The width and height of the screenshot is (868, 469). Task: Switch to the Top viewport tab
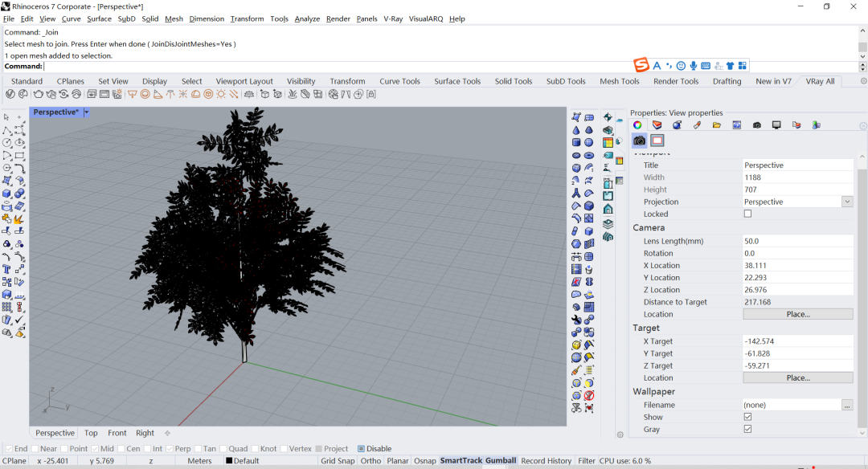[91, 433]
